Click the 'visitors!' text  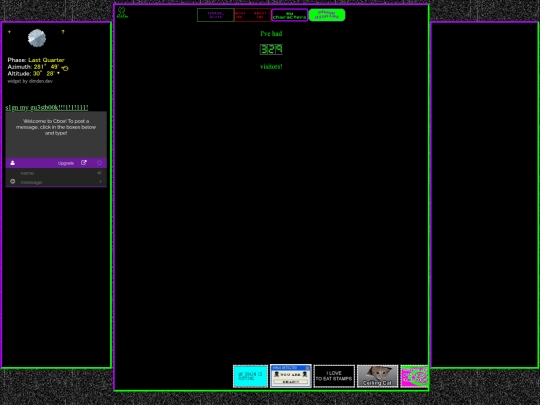point(271,66)
